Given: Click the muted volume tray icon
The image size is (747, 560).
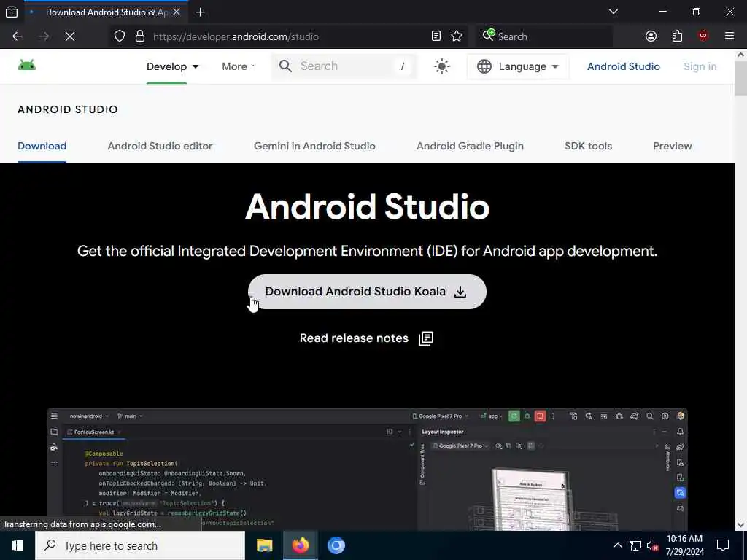Looking at the screenshot, I should [652, 545].
